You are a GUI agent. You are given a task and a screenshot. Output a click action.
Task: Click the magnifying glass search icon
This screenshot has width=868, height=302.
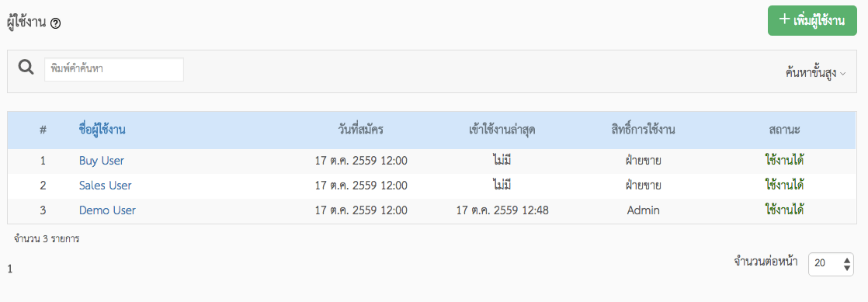pyautogui.click(x=26, y=68)
